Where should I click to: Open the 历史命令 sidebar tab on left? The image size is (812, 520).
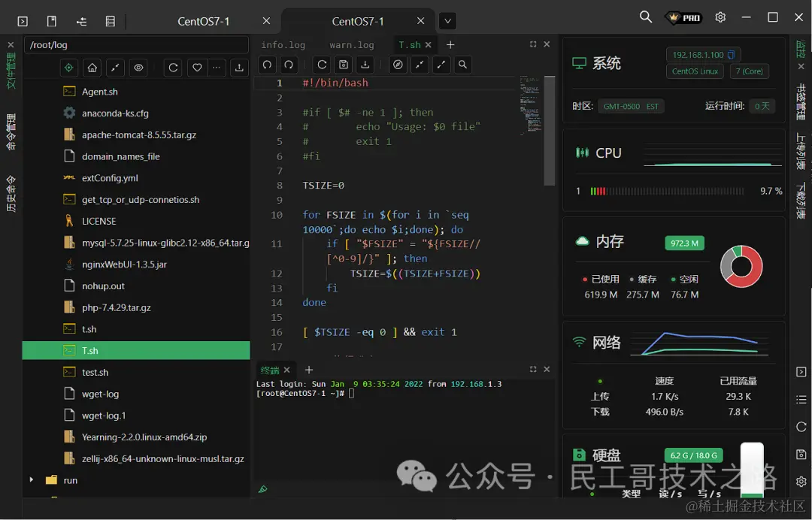[x=11, y=194]
